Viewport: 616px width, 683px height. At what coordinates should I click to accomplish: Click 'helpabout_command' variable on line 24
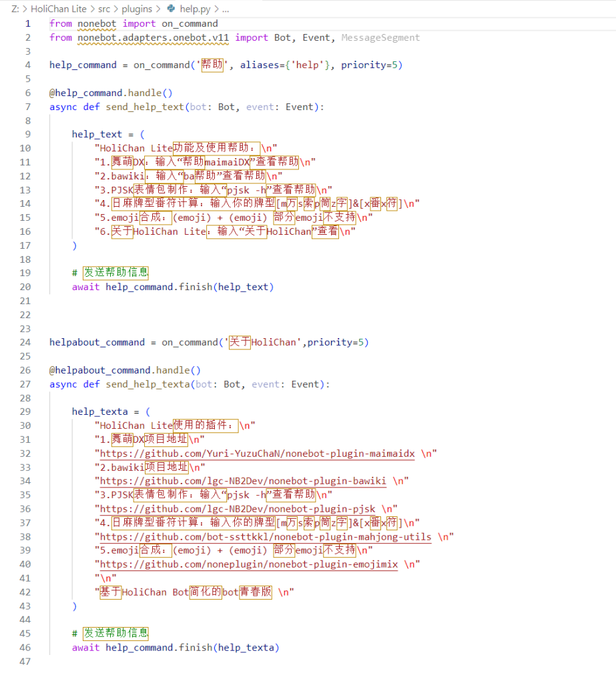pyautogui.click(x=97, y=342)
